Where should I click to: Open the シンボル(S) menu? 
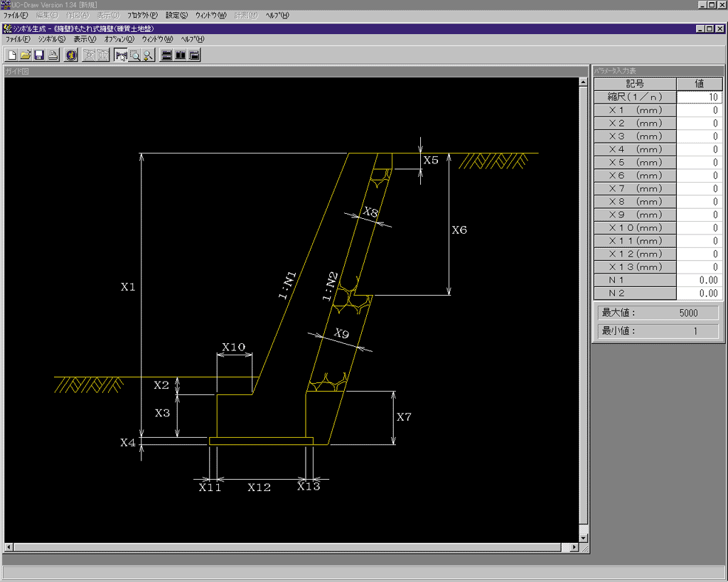51,39
